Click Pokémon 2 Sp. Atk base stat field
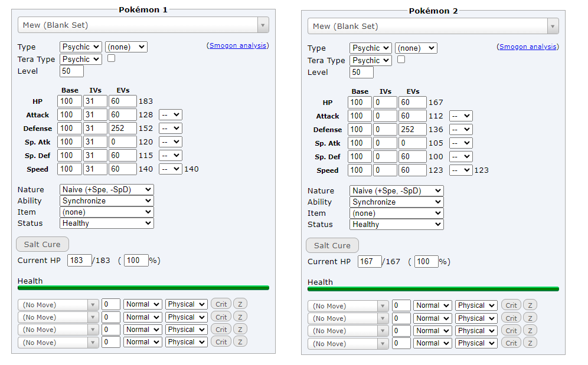Viewport: 588px width, 365px height. [x=360, y=143]
